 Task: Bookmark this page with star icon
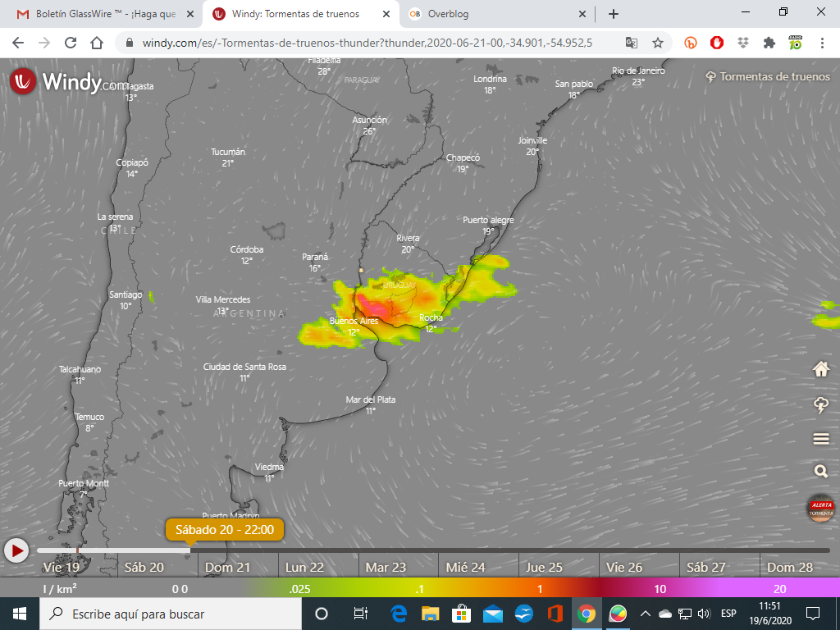click(x=658, y=43)
